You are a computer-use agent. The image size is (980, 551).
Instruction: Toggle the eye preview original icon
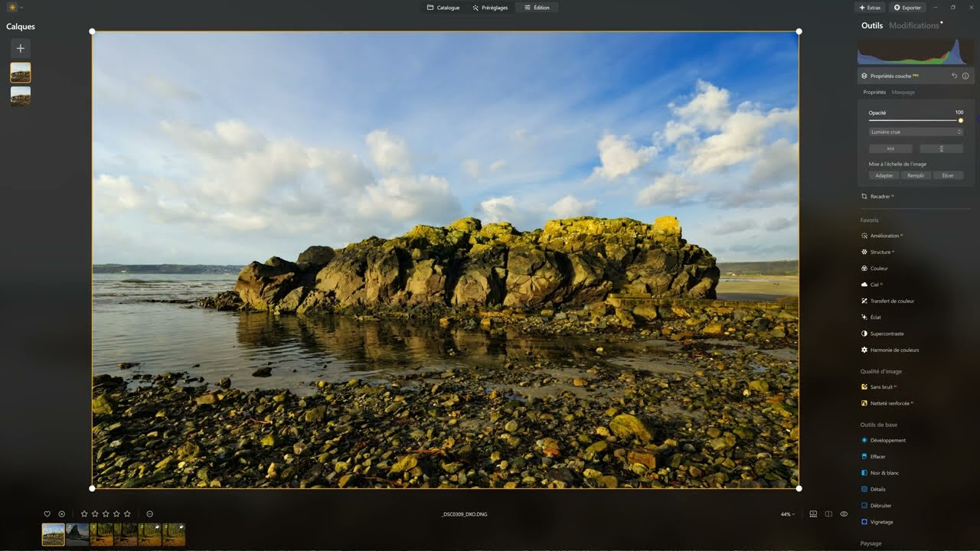coord(844,514)
